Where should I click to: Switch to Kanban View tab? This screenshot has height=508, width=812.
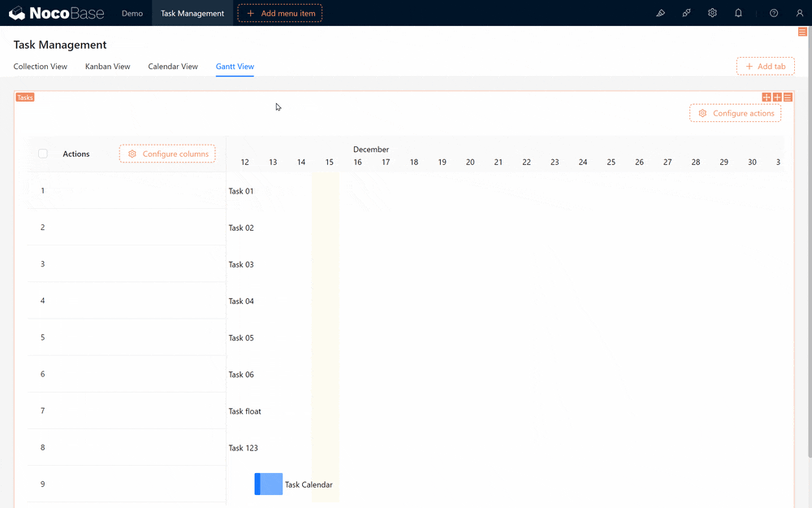click(108, 67)
